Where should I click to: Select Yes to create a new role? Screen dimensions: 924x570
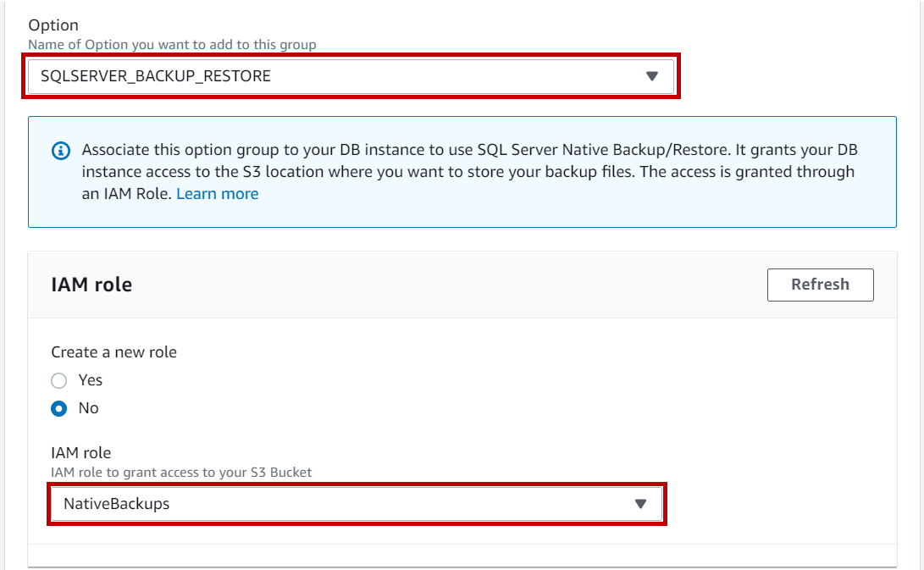point(59,380)
